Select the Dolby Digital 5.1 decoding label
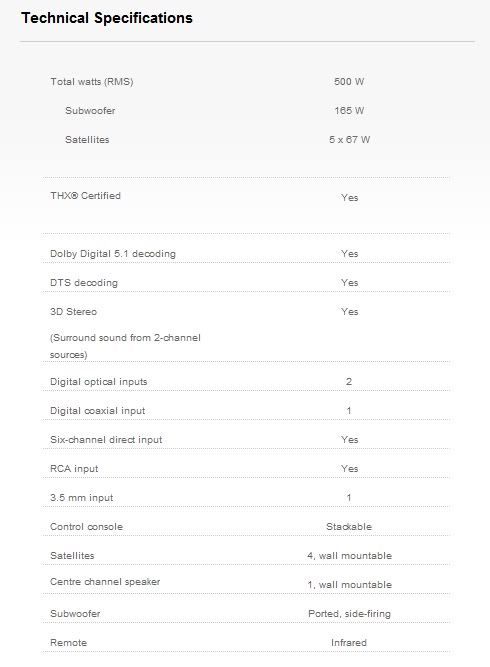The image size is (490, 667). (x=113, y=254)
